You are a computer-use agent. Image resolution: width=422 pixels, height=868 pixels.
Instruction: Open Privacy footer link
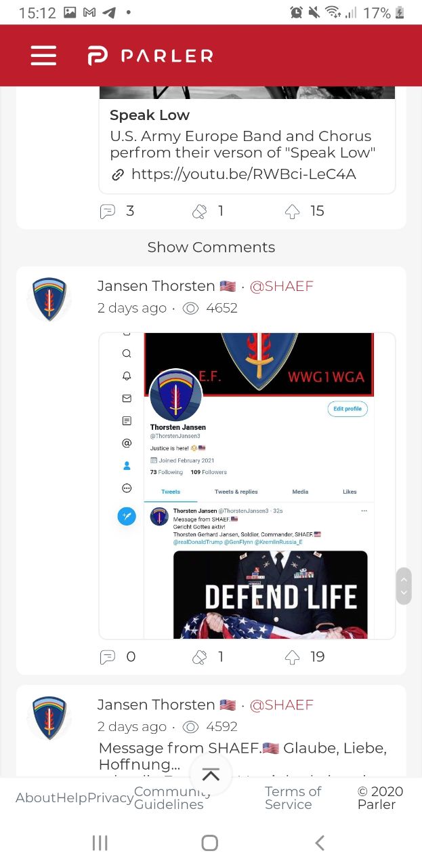110,798
